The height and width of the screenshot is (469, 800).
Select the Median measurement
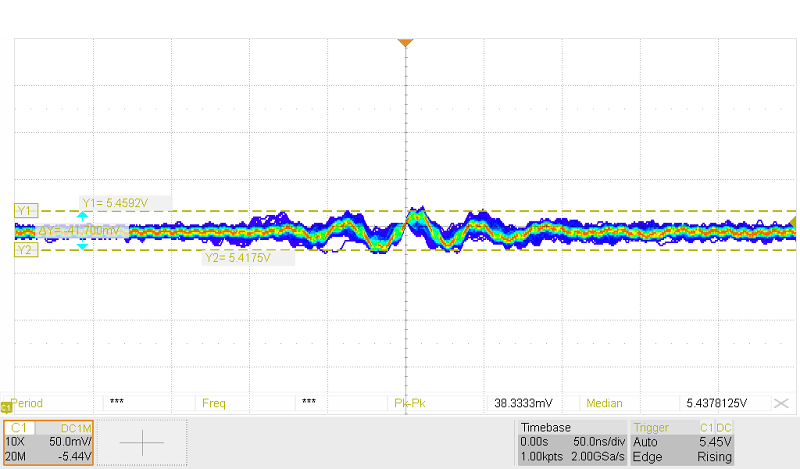point(605,403)
